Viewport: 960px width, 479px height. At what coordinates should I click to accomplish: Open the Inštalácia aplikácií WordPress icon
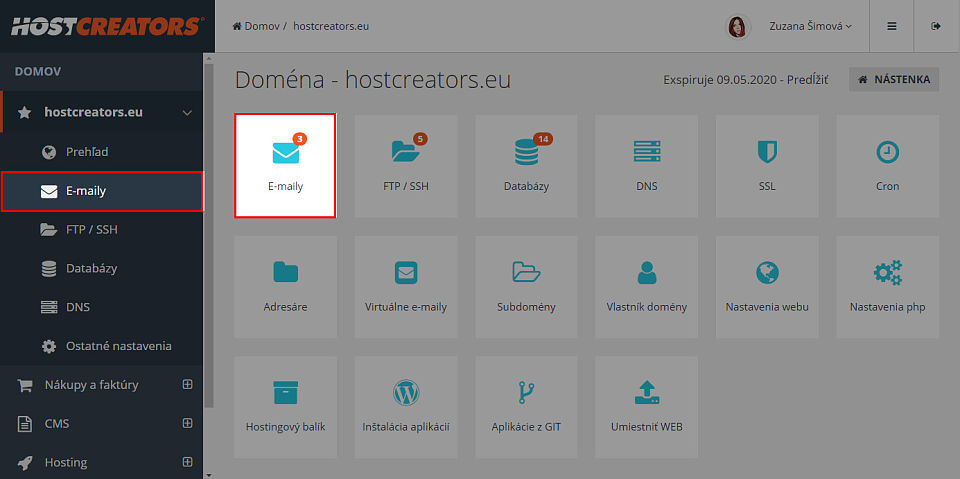(x=406, y=393)
